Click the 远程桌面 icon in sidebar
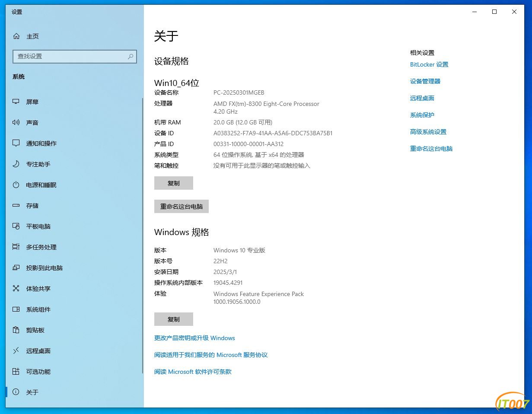 [x=16, y=351]
